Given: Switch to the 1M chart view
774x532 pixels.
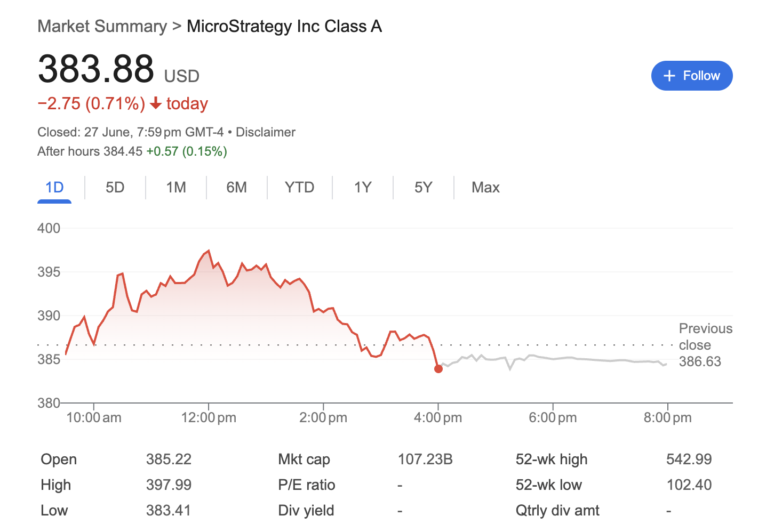Looking at the screenshot, I should pyautogui.click(x=176, y=187).
